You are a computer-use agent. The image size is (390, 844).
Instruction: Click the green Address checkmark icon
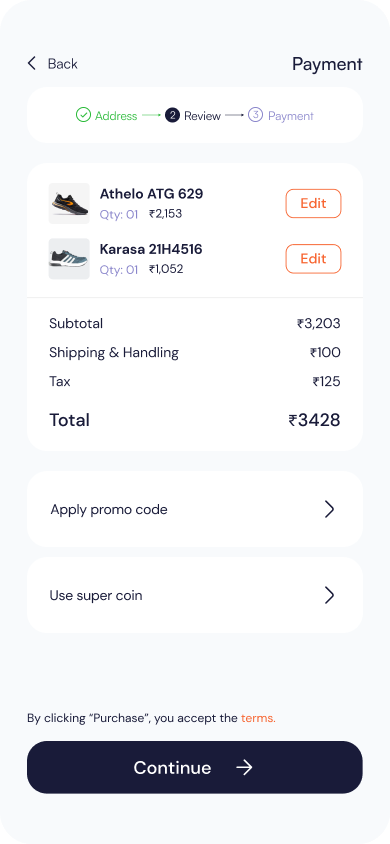83,115
